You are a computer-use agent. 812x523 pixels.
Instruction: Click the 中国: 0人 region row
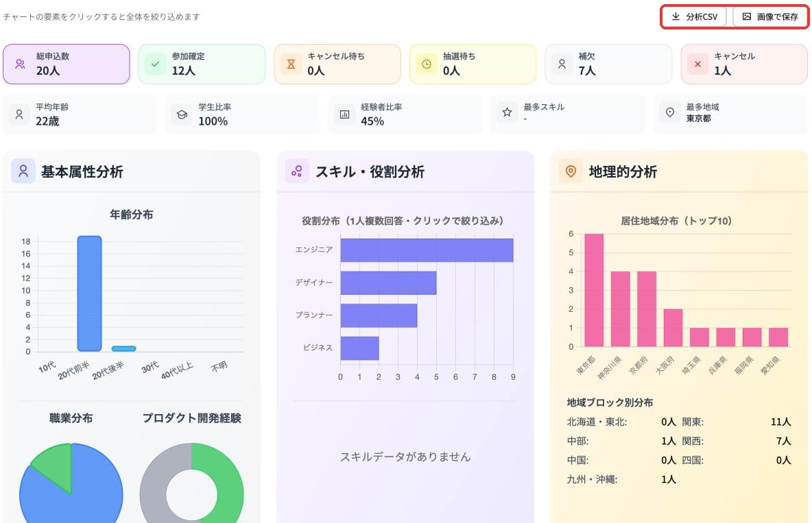[x=621, y=460]
